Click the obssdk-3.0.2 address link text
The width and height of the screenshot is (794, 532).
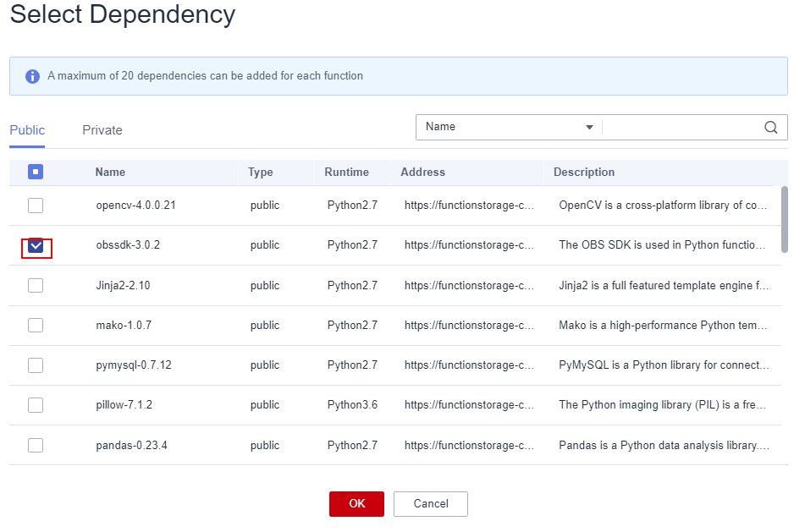pyautogui.click(x=469, y=245)
